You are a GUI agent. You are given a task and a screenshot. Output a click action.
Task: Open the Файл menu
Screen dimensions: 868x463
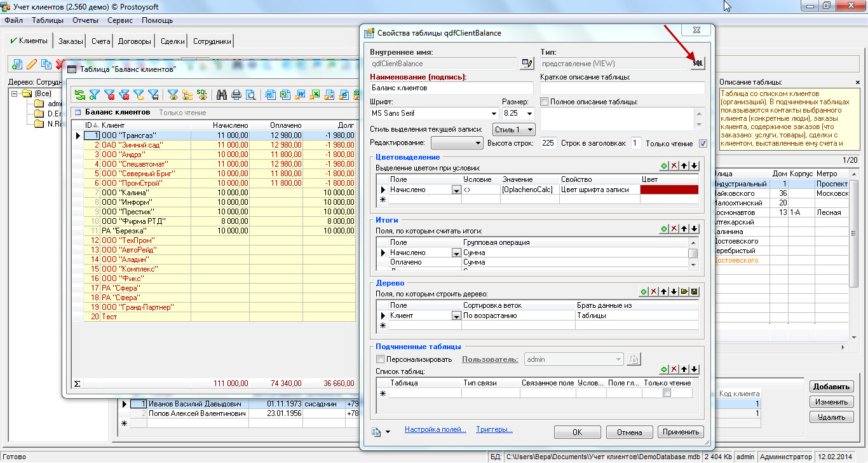tap(13, 20)
